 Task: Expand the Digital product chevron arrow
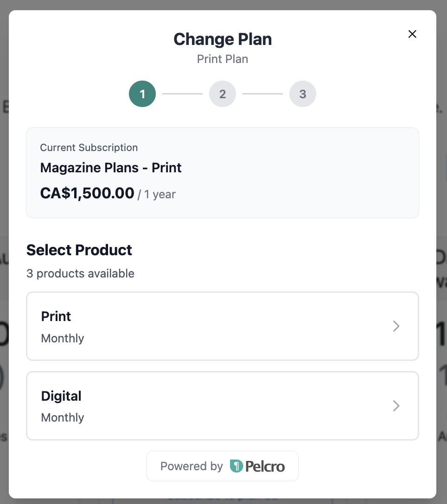396,406
